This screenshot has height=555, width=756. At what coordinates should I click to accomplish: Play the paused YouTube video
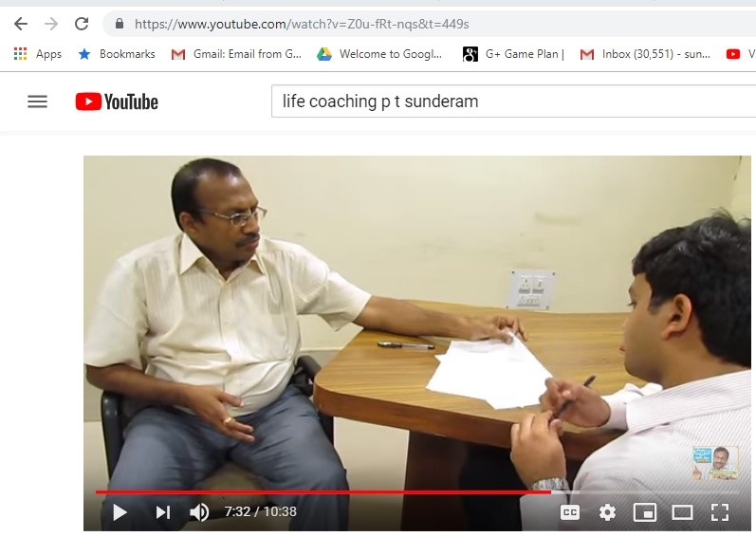[x=120, y=512]
